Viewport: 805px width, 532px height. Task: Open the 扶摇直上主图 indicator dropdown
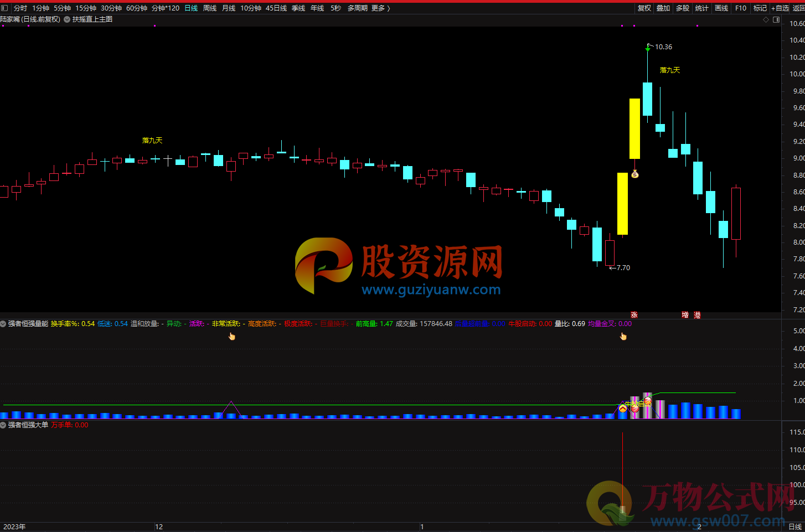pyautogui.click(x=67, y=19)
